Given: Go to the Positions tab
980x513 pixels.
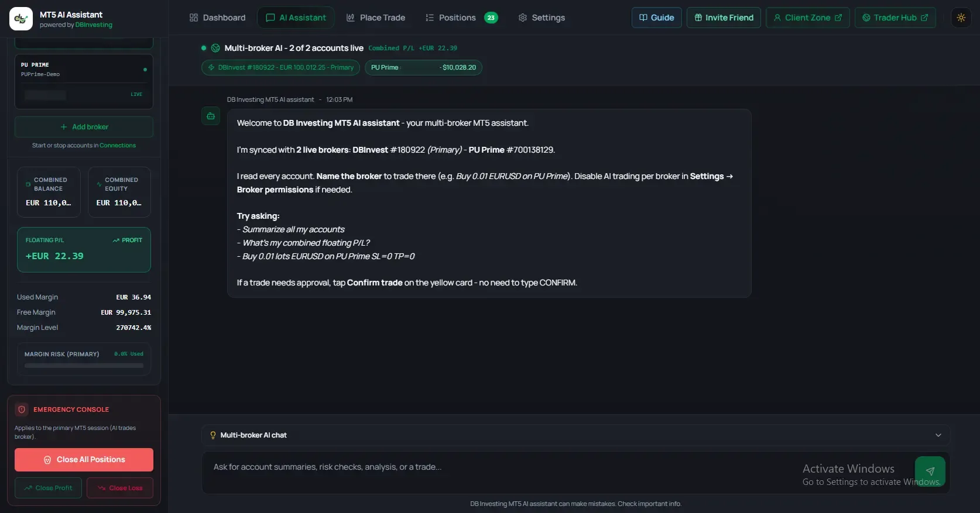Looking at the screenshot, I should tap(461, 18).
